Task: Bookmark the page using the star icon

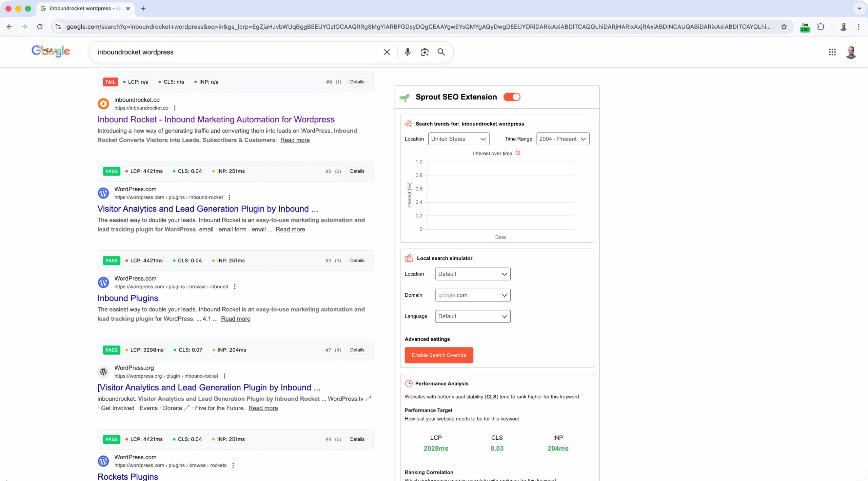Action: click(x=784, y=27)
